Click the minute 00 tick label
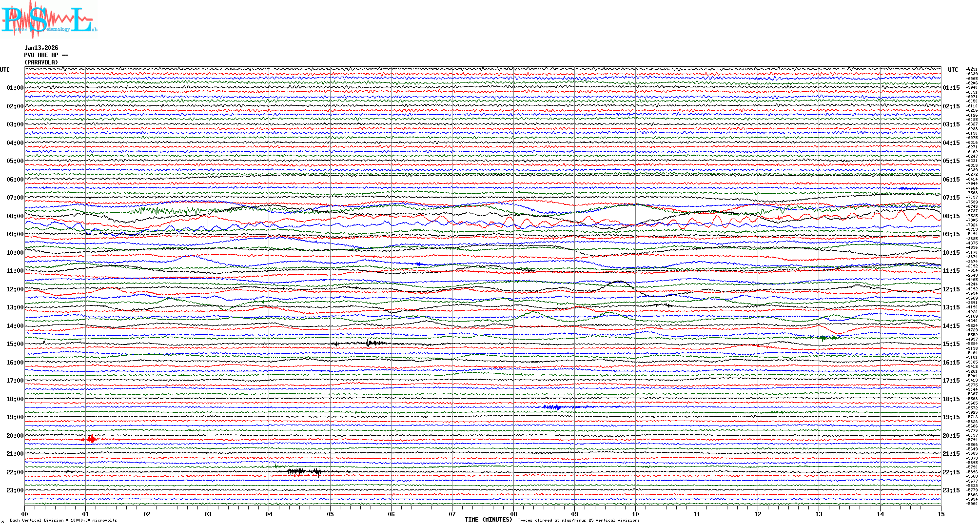This screenshot has width=980, height=527. coord(25,514)
